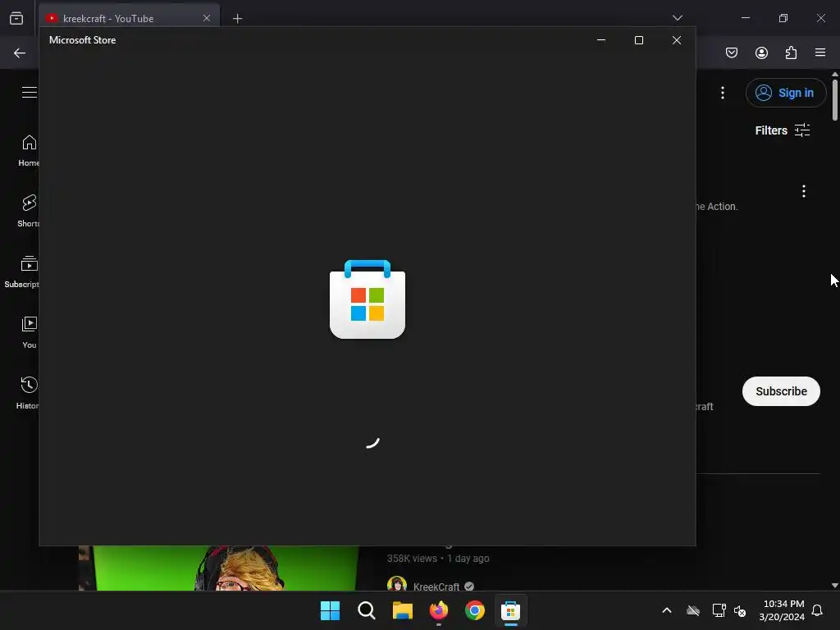
Task: Go back in Firefox browser
Action: click(x=20, y=53)
